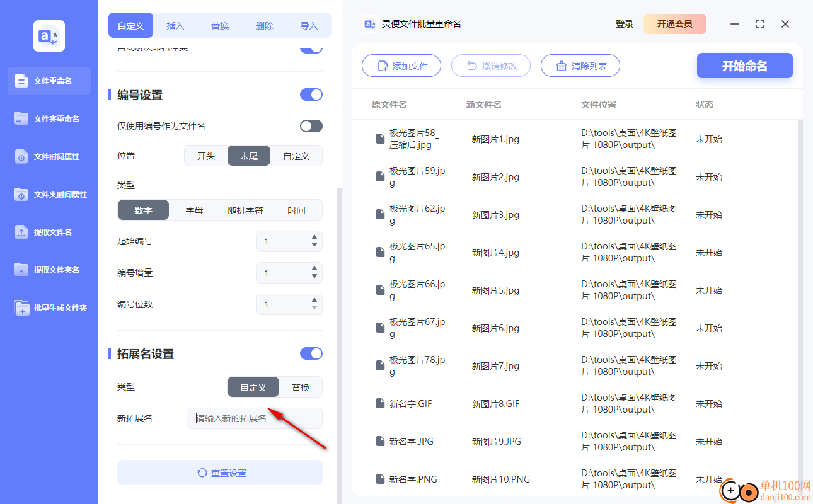Choose 时间 numbering type

coord(296,210)
